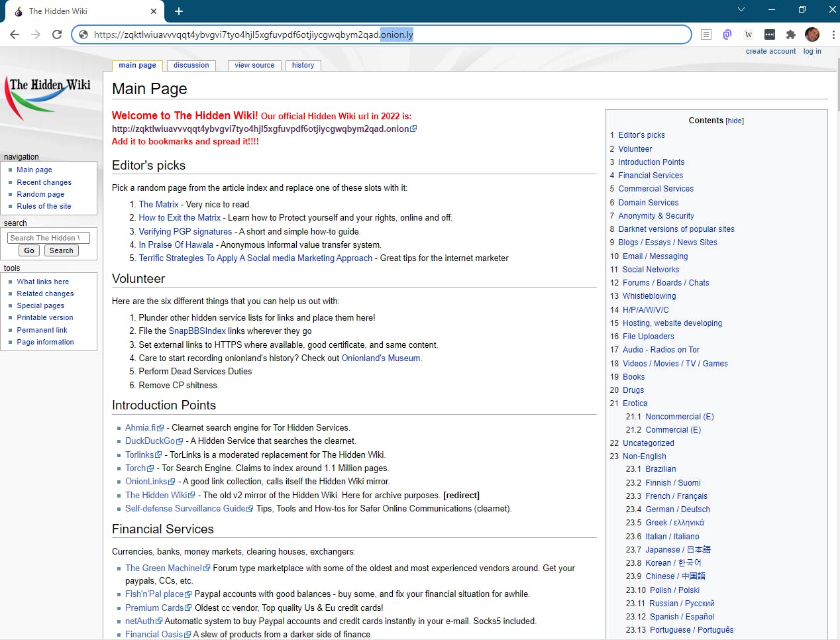Screen dimensions: 840x640
Task: Click the W extension icon in toolbar
Action: [x=749, y=34]
